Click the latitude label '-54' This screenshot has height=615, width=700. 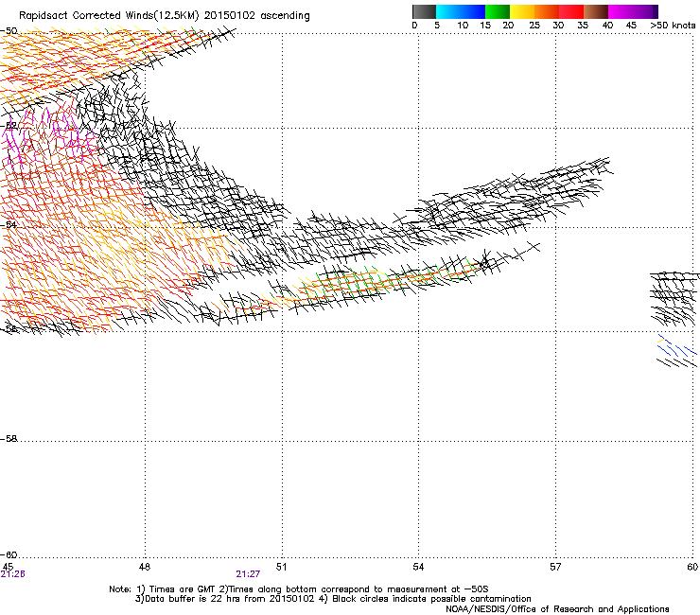(x=9, y=224)
